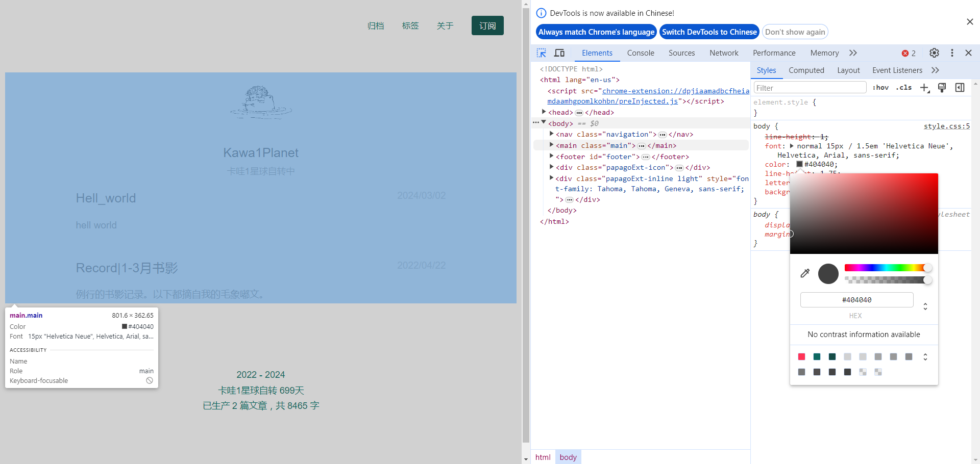Switch color format with arrows beside HEX
The image size is (980, 464).
[x=925, y=306]
